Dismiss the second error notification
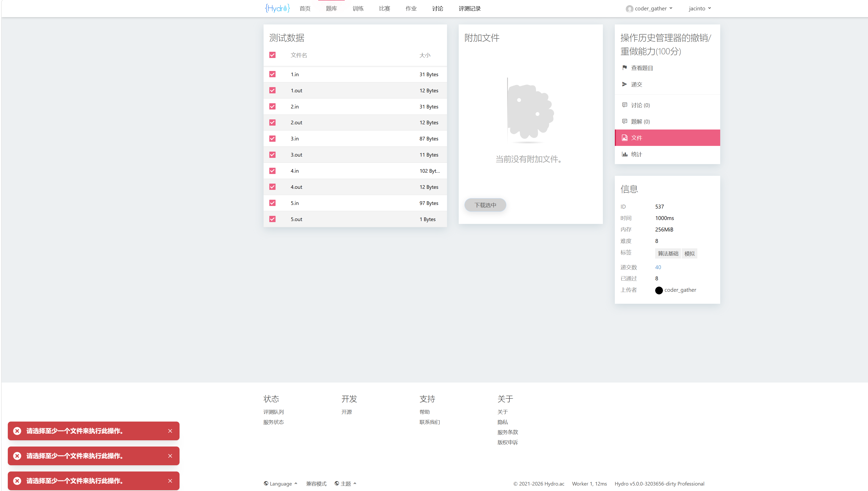The image size is (868, 491). 170,456
